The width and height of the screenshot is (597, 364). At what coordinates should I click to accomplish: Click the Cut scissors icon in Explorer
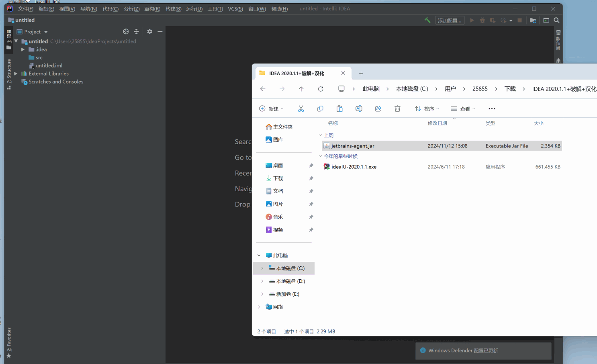[x=301, y=108]
